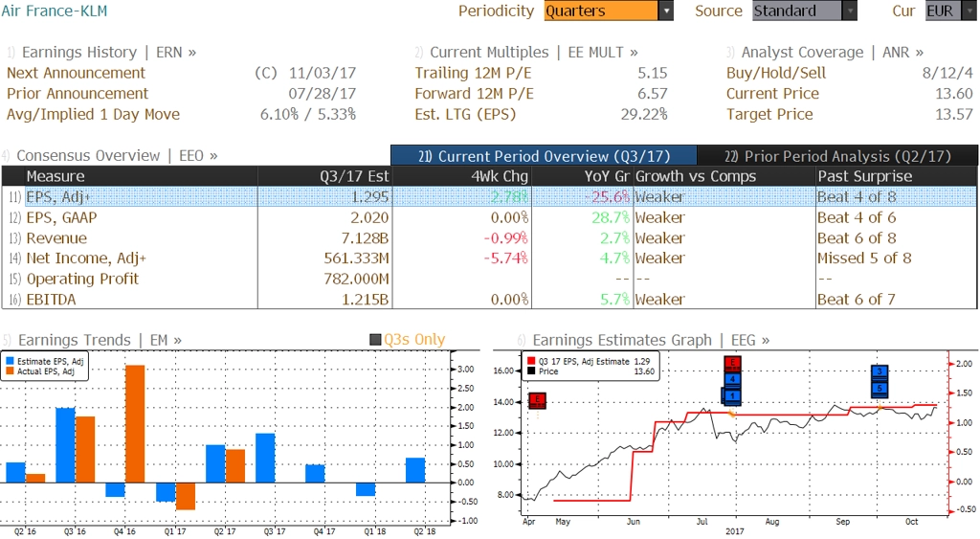980x539 pixels.
Task: Switch to Current Period Overview (Q3/17) tab
Action: (x=544, y=156)
